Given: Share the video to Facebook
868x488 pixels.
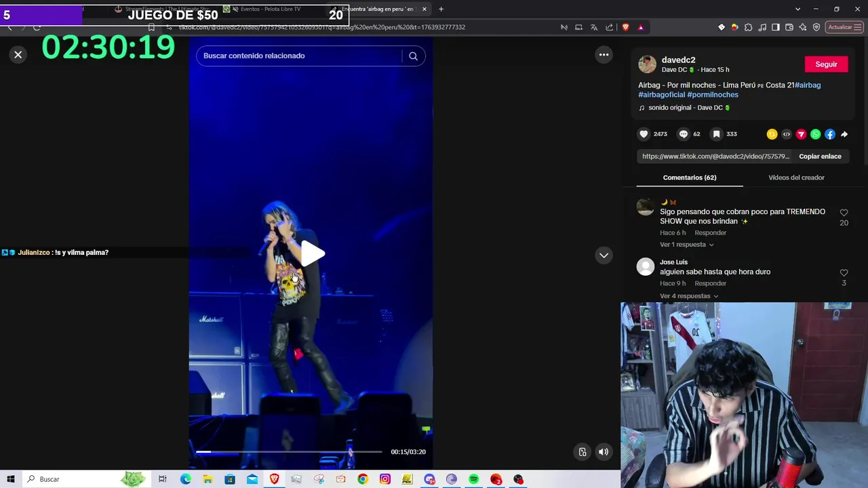Looking at the screenshot, I should point(830,134).
